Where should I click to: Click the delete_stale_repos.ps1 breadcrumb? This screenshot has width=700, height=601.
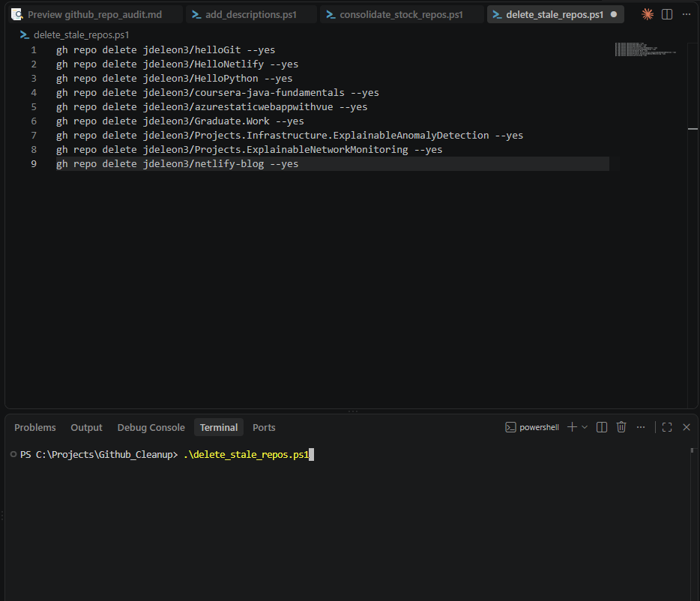[x=81, y=34]
